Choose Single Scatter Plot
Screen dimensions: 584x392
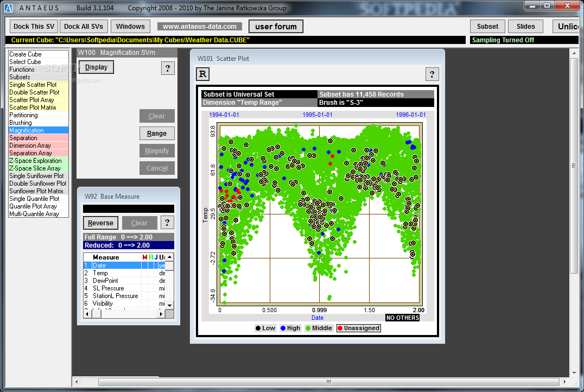39,85
